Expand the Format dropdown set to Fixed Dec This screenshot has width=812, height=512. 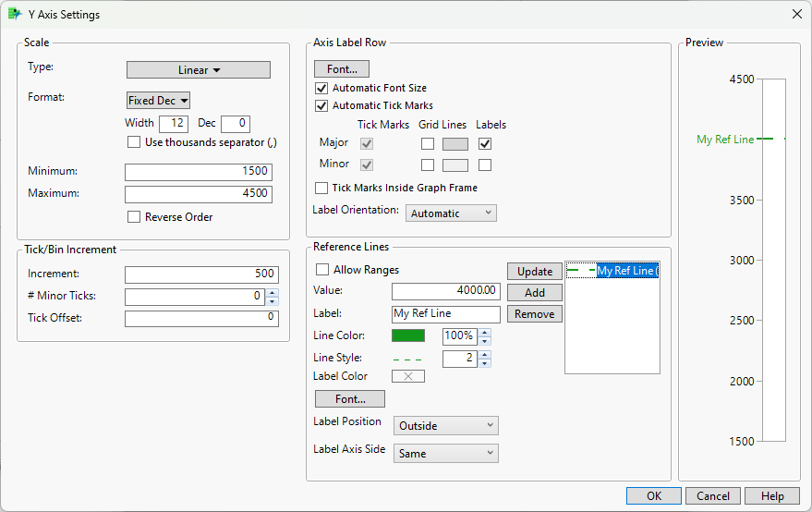(x=158, y=100)
